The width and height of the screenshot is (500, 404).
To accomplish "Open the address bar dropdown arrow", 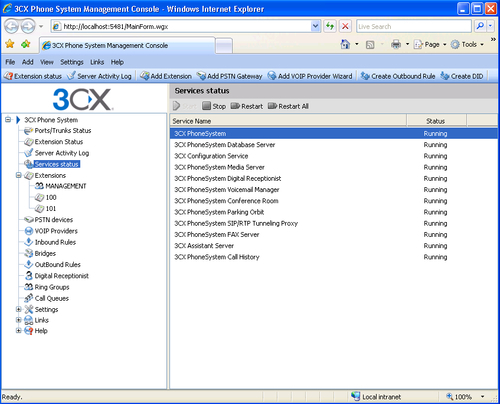I will pos(315,26).
